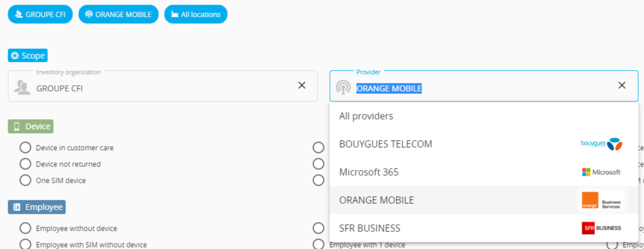644x249 pixels.
Task: Select 'Device in customer care' radio button
Action: pos(25,147)
